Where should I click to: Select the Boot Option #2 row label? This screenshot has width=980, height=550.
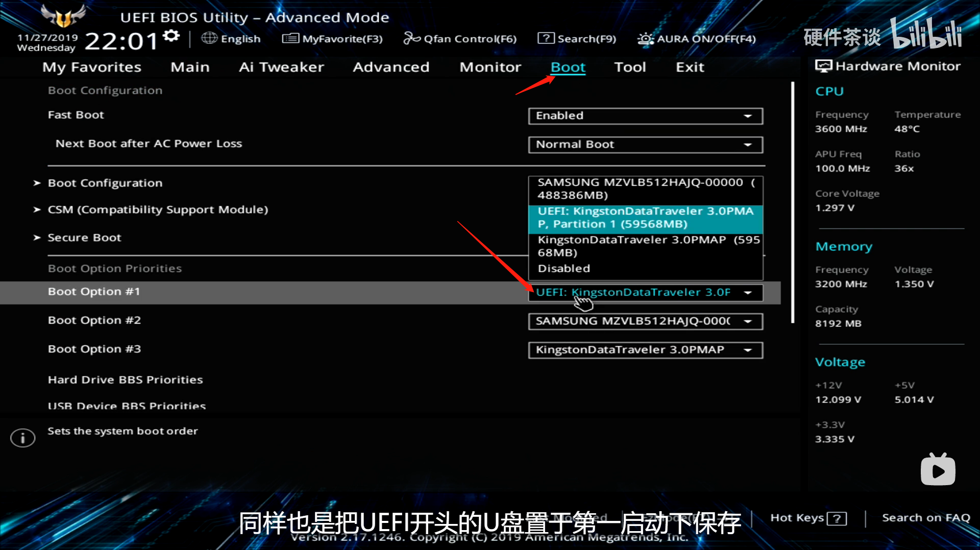(x=94, y=320)
